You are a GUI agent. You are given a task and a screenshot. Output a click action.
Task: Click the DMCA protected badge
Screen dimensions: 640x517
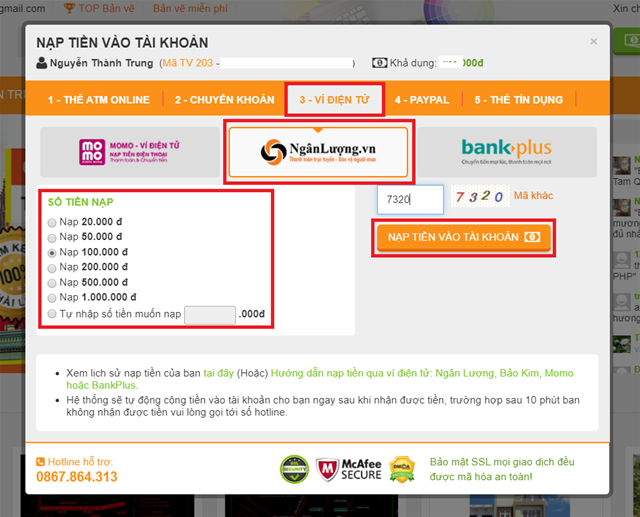402,469
